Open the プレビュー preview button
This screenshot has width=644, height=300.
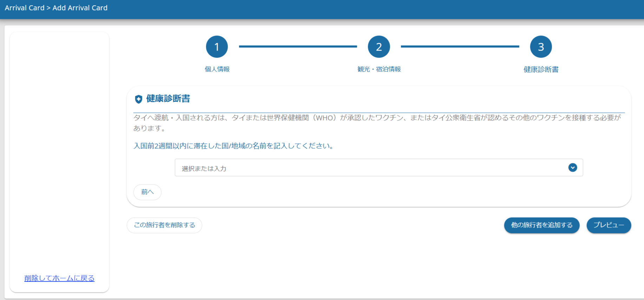click(609, 225)
